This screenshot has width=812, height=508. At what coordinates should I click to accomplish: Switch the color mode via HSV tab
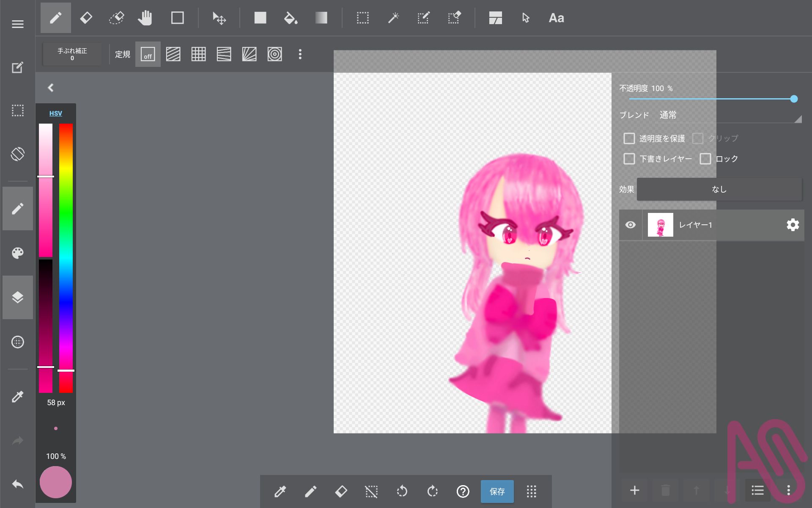[x=55, y=113]
